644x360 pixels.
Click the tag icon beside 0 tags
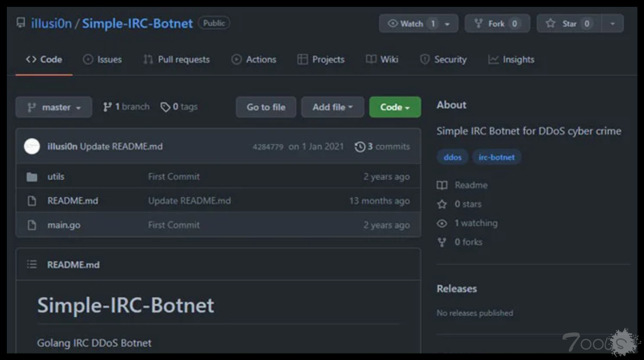coord(165,107)
